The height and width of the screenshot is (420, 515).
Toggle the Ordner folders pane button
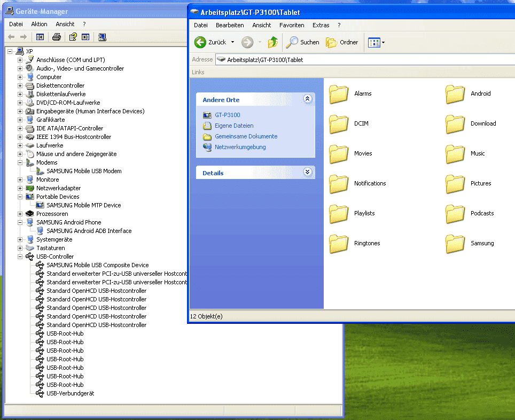coord(342,42)
